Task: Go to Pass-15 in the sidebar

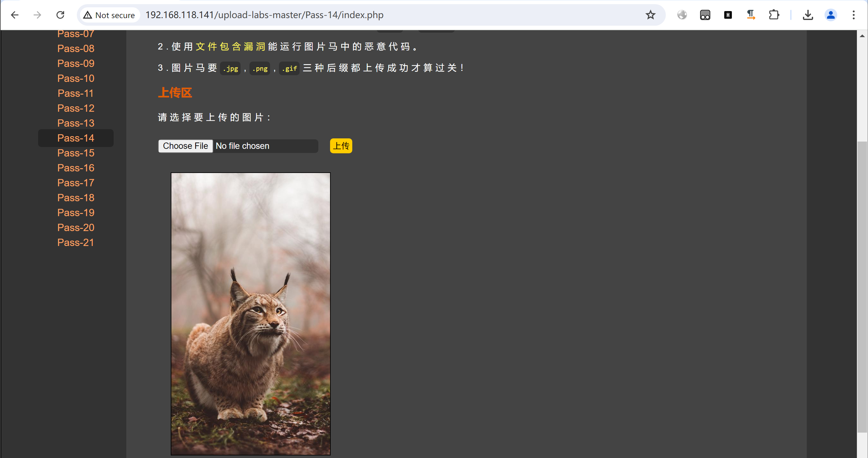Action: (x=76, y=153)
